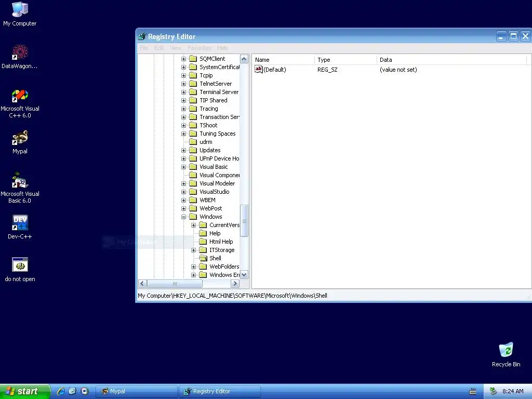Expand the Tuning Spaces key
Viewport: 532px width, 399px height.
tap(183, 134)
